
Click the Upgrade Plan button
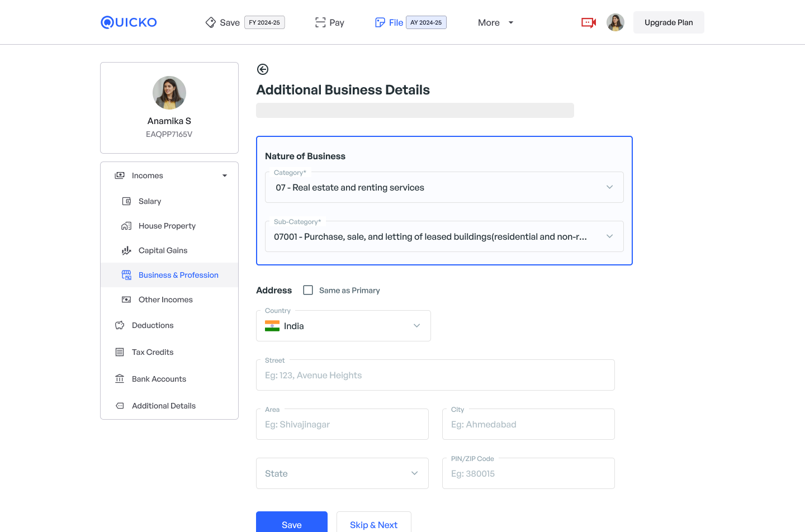click(668, 23)
